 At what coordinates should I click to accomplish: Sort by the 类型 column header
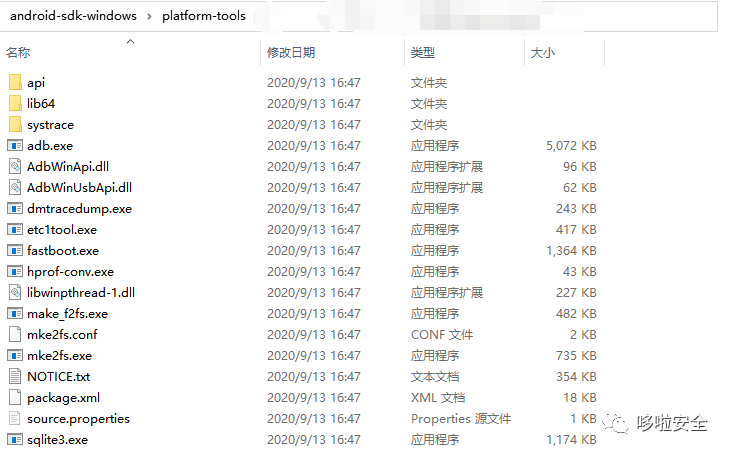[423, 53]
